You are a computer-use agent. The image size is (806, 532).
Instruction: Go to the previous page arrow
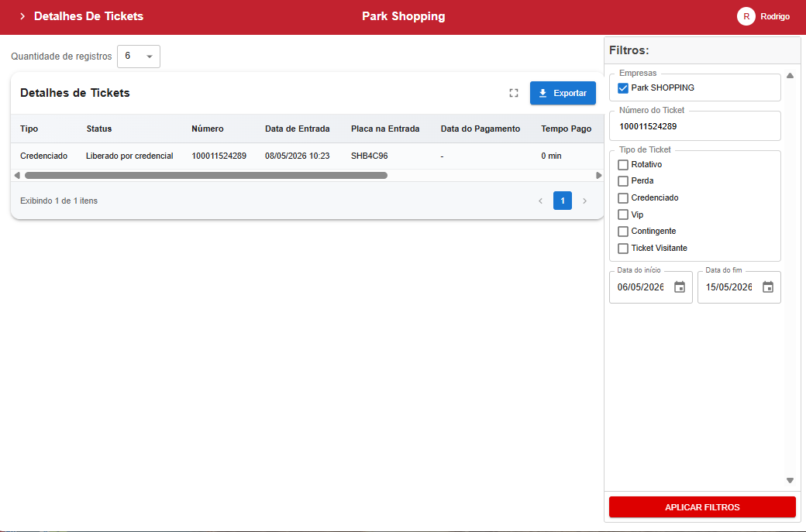(540, 201)
